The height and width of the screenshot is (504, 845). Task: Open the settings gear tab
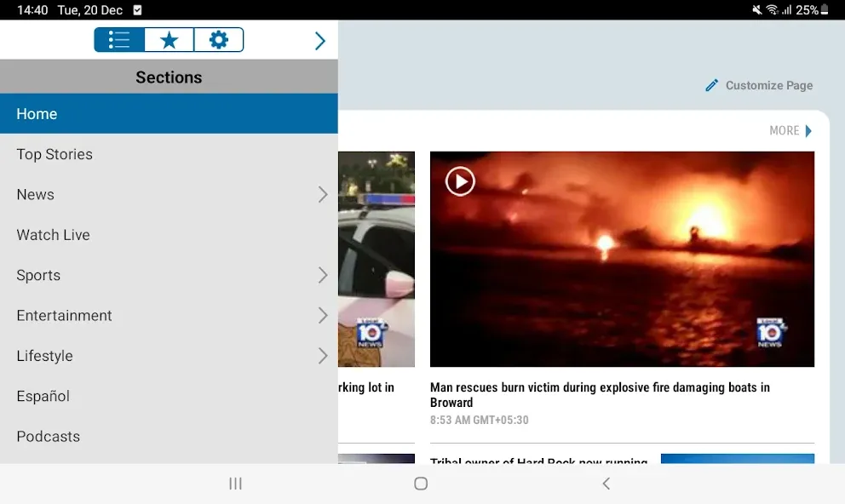(219, 40)
